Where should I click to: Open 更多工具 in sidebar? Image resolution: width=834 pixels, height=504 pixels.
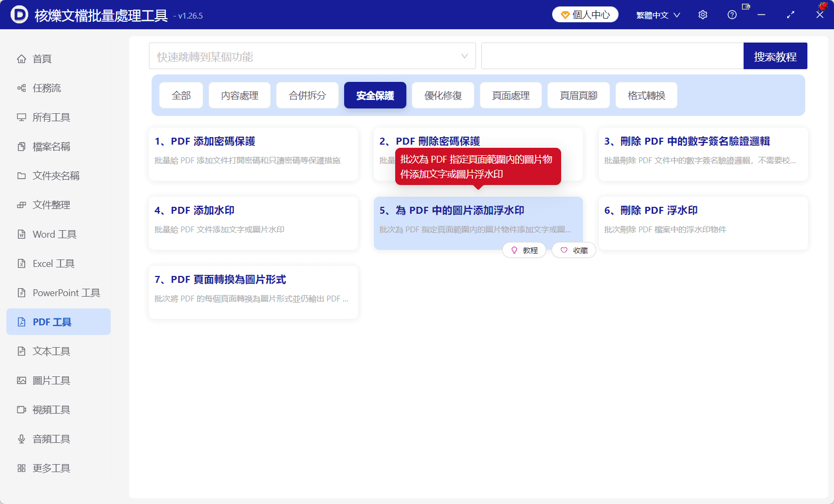(x=59, y=468)
